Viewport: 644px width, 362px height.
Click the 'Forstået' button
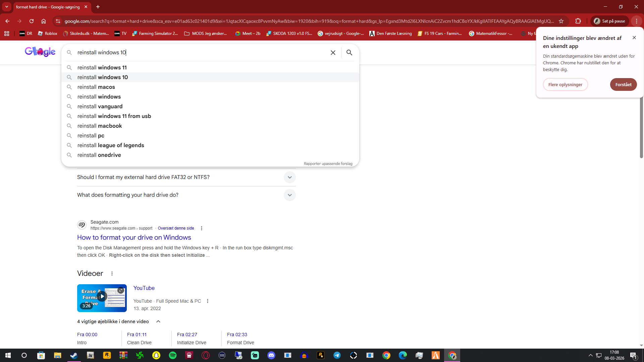point(623,84)
